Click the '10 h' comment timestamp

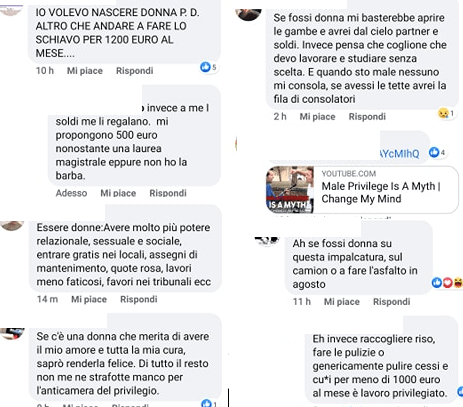tap(45, 71)
